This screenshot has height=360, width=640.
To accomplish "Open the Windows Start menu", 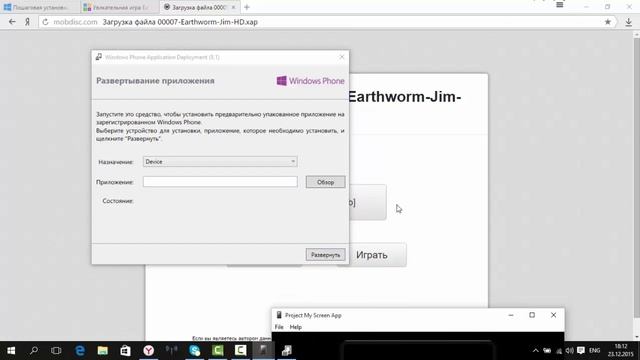I will pos(11,351).
